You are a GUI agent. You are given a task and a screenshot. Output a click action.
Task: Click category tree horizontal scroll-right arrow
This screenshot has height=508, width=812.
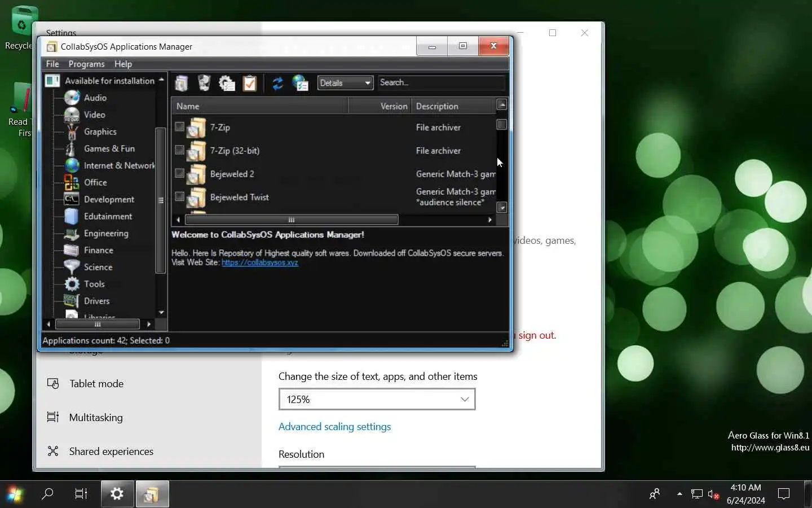pyautogui.click(x=148, y=324)
